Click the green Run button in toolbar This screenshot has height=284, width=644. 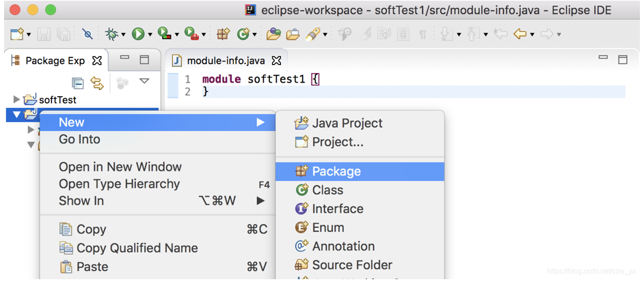(138, 33)
